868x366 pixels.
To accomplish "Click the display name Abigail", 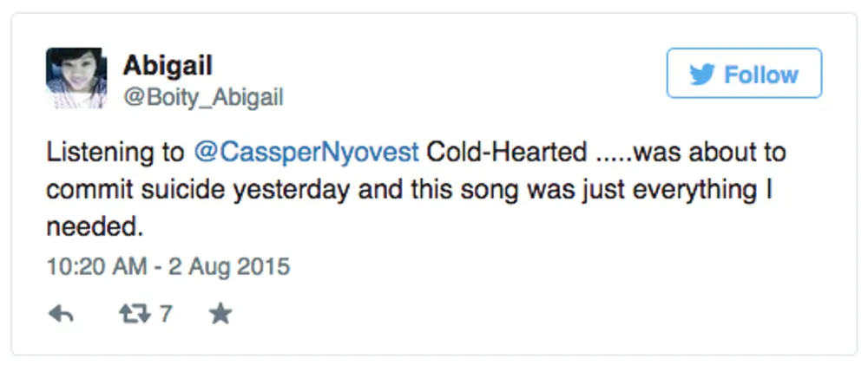I will point(168,64).
